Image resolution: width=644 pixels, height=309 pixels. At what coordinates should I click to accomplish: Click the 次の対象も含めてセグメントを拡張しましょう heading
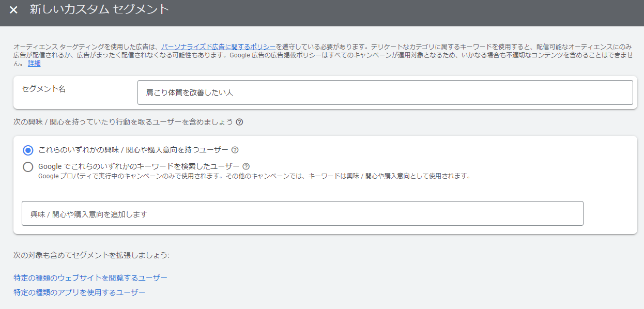[91, 255]
